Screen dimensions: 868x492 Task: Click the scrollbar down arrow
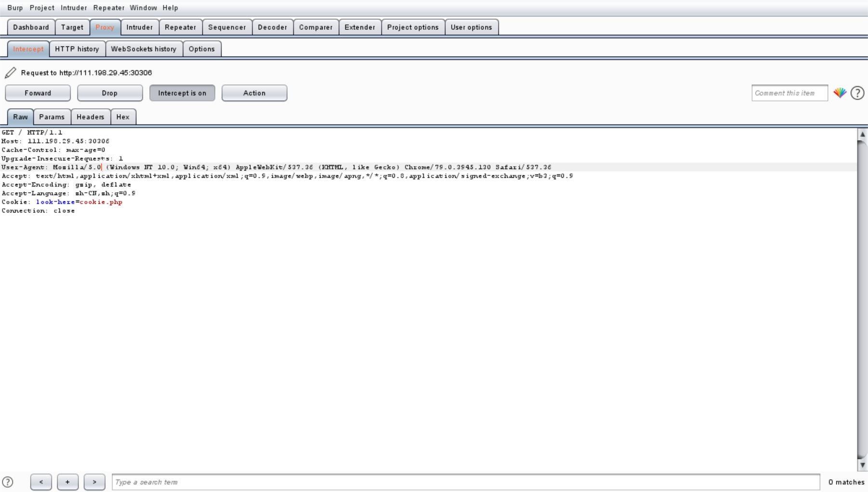pos(862,465)
